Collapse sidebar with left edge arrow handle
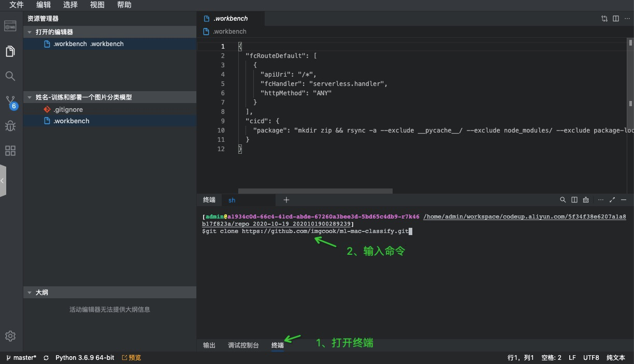Viewport: 634px width, 364px height. tap(3, 181)
